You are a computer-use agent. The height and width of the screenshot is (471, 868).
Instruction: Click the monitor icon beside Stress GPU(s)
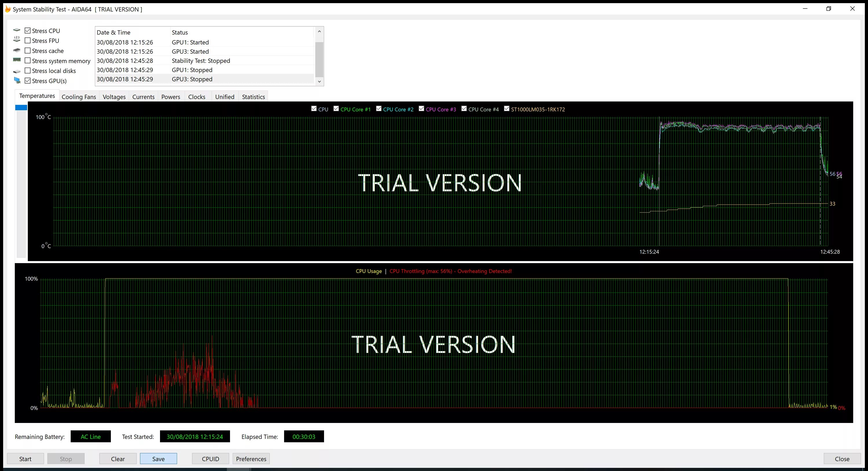point(17,80)
